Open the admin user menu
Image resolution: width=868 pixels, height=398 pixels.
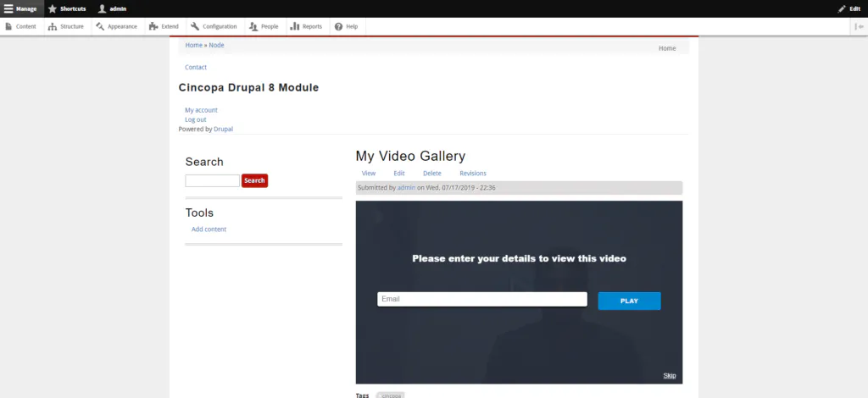click(x=112, y=8)
